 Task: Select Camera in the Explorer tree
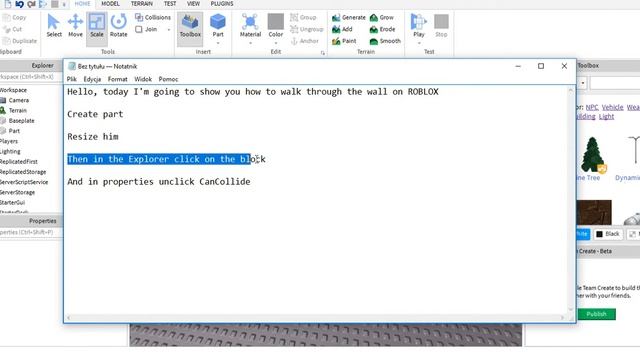point(19,100)
